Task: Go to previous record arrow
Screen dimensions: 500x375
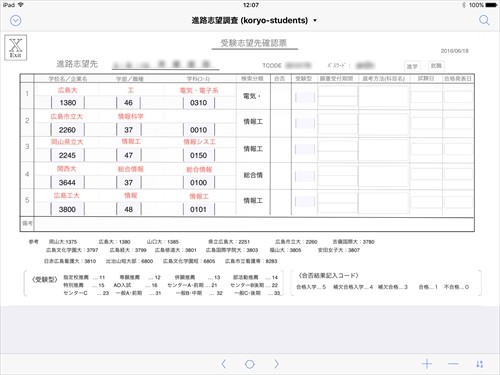Action: (x=224, y=364)
